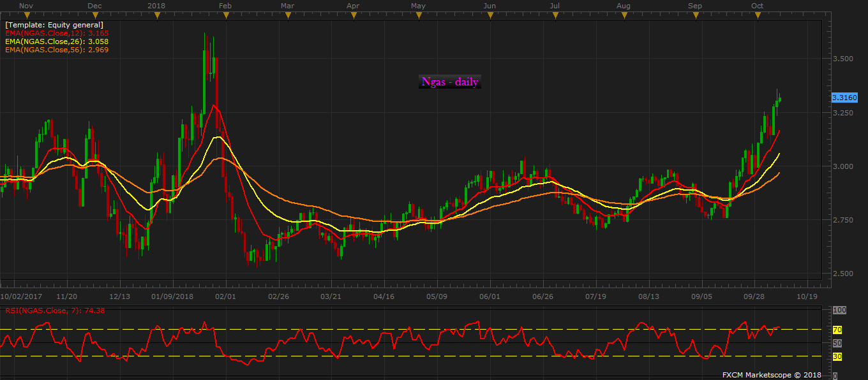
Task: Select the Dec triangle marker on timeline
Action: [94, 15]
